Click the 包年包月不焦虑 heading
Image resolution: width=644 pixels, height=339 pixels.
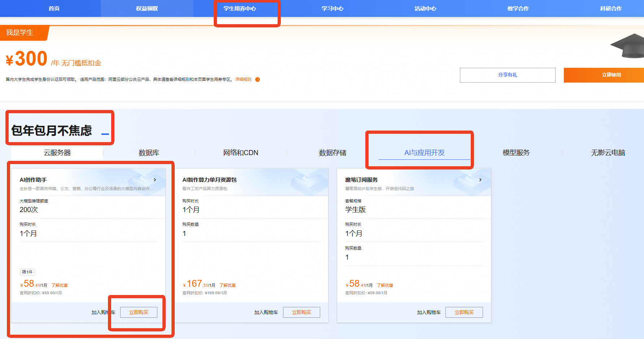[52, 130]
